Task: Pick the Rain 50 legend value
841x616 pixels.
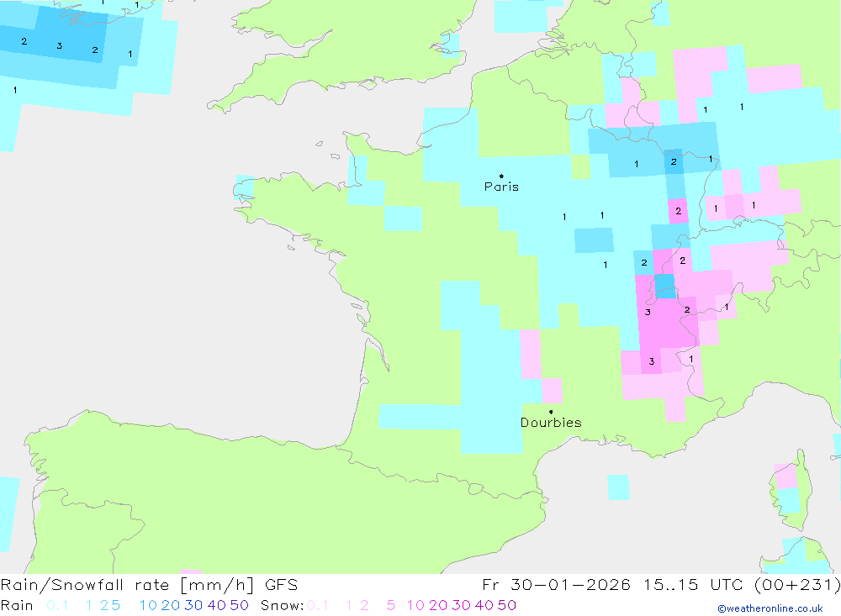Action: click(239, 605)
